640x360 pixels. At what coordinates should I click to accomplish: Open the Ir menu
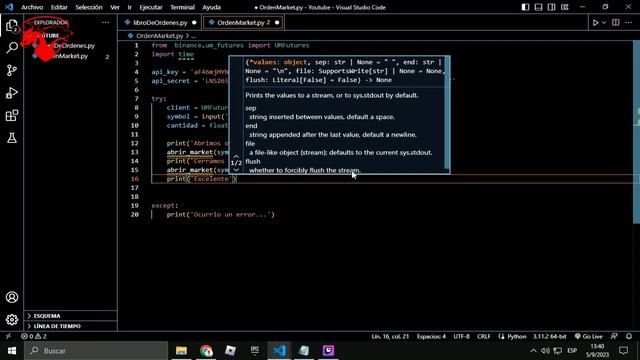click(129, 7)
